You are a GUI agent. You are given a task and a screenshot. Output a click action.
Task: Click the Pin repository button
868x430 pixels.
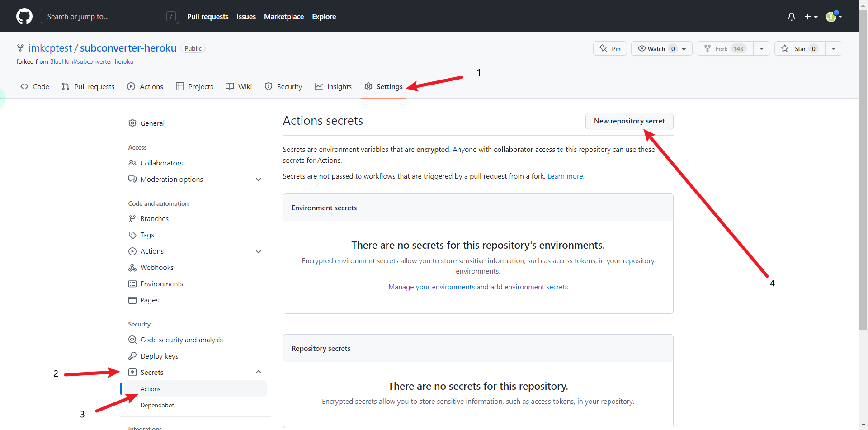pyautogui.click(x=610, y=49)
